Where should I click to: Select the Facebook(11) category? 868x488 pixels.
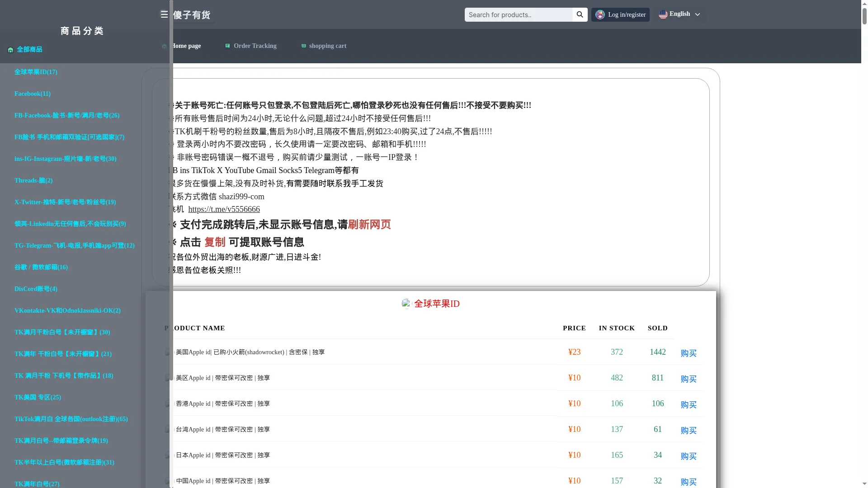click(x=33, y=94)
